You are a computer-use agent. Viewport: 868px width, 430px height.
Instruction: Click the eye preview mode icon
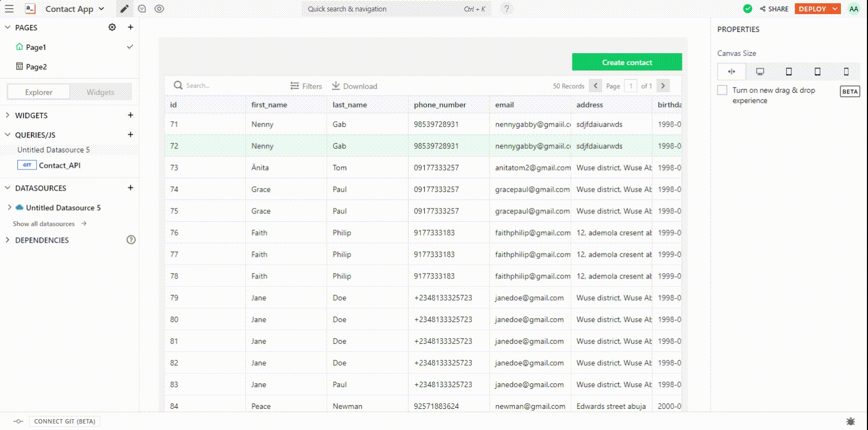pyautogui.click(x=159, y=9)
